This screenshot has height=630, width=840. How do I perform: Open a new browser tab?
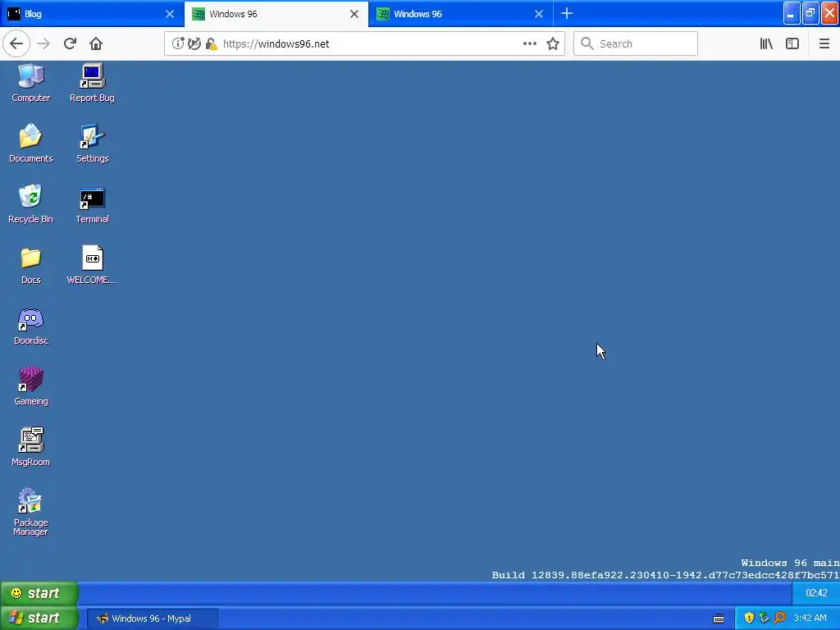pos(567,13)
